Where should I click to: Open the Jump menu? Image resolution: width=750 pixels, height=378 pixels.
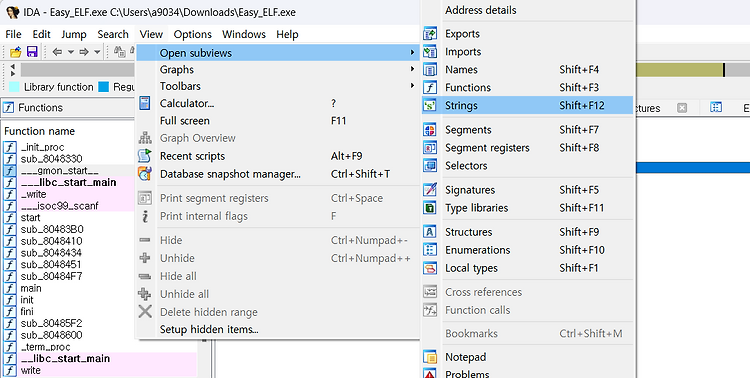[74, 34]
